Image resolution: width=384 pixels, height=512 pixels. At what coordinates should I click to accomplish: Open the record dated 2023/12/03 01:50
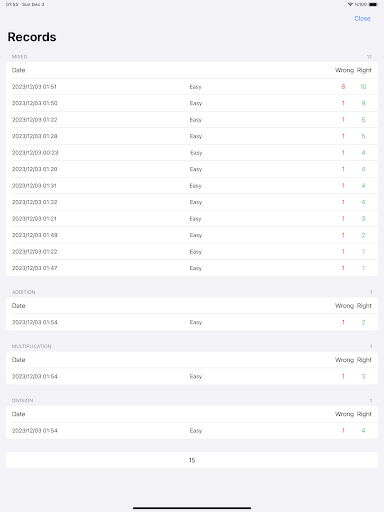click(192, 103)
